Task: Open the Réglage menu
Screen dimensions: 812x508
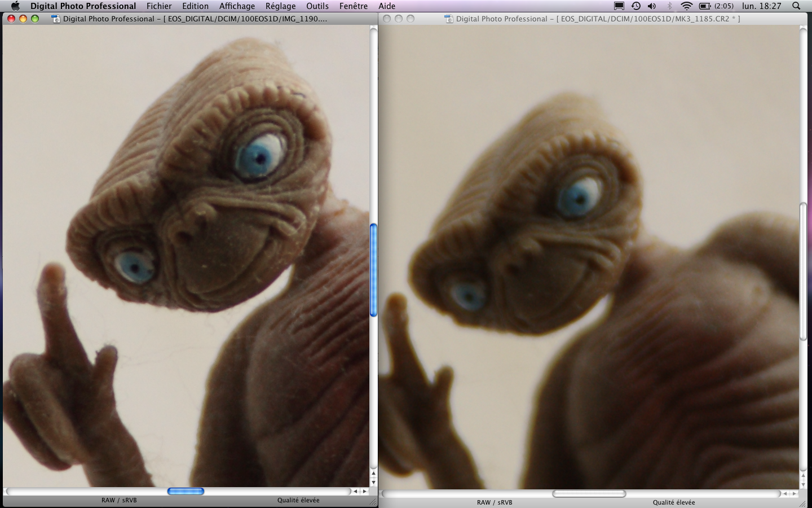Action: point(281,6)
